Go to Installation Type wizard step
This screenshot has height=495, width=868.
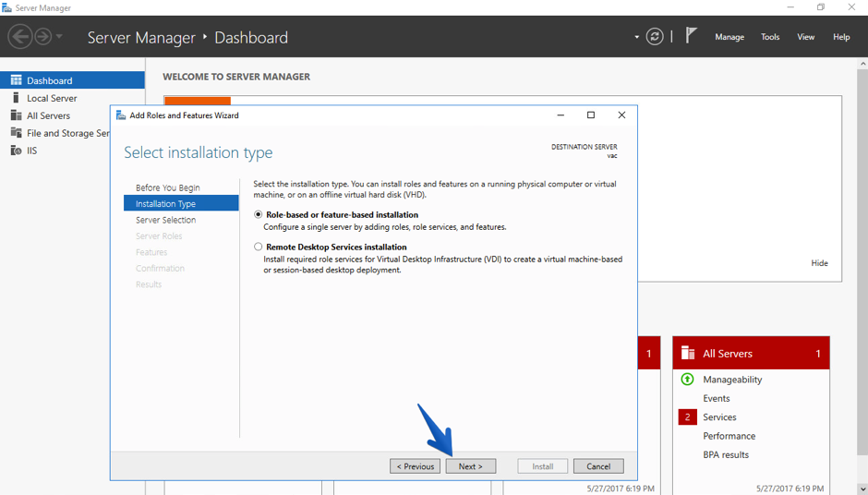(181, 203)
